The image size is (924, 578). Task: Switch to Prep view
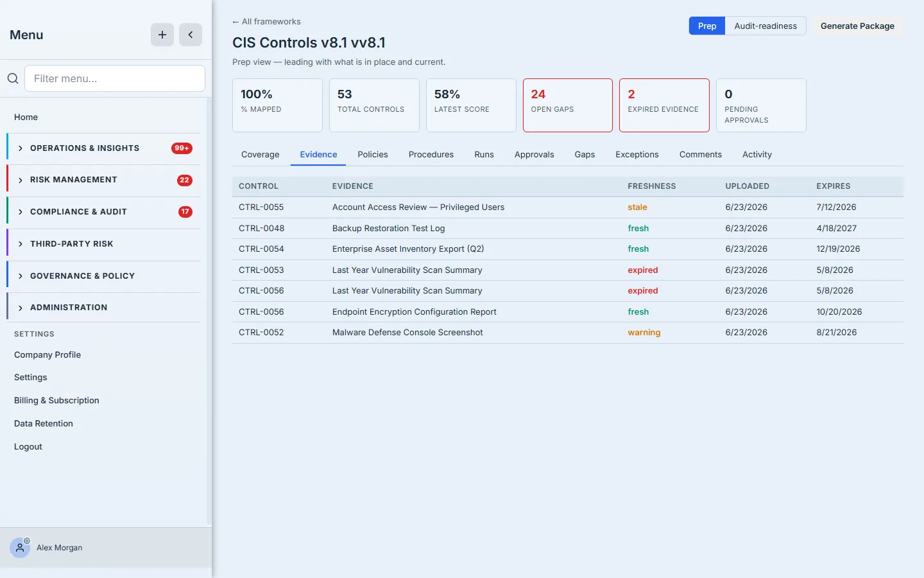(707, 26)
